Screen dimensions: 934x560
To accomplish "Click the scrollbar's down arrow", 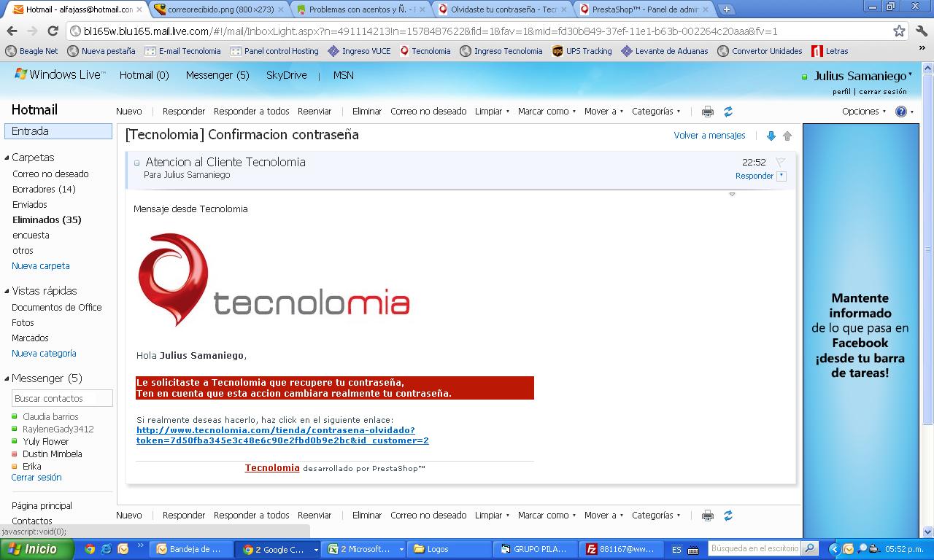I will [x=928, y=532].
